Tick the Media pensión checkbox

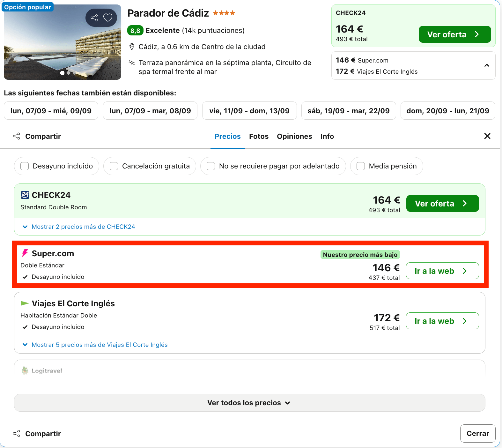coord(361,166)
